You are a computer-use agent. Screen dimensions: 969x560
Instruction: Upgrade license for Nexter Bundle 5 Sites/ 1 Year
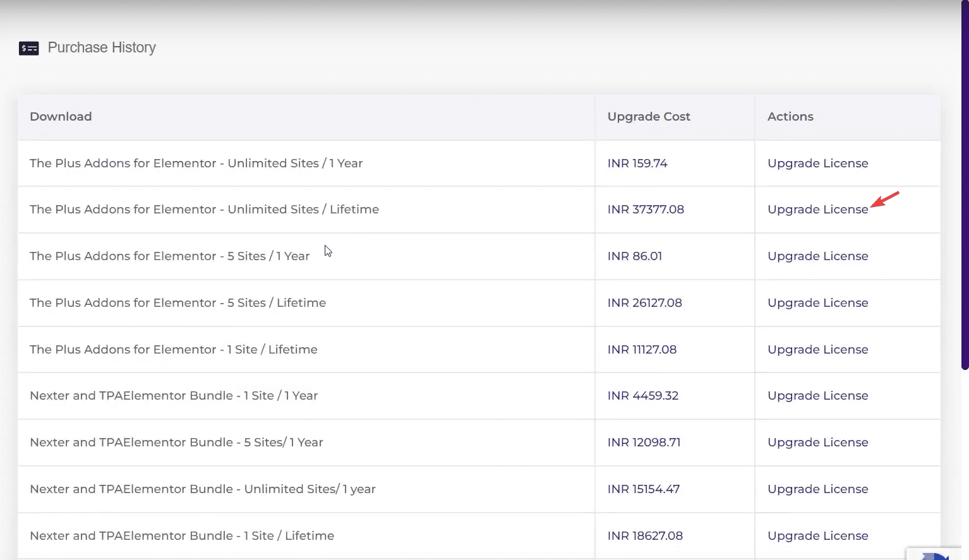[x=817, y=442]
